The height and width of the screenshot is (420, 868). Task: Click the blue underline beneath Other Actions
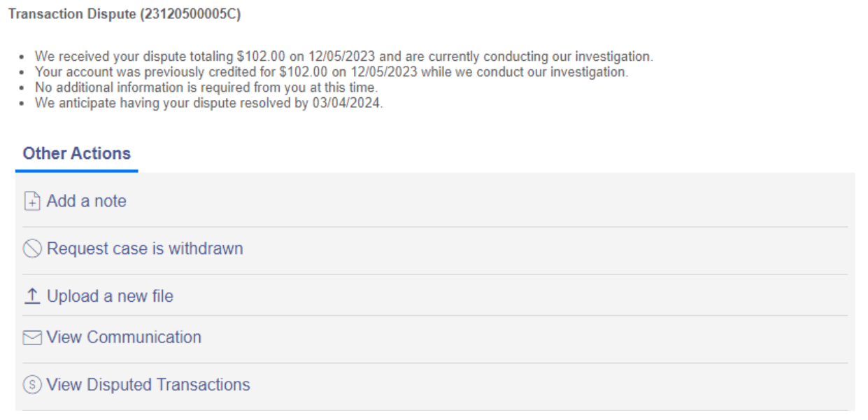click(x=77, y=170)
